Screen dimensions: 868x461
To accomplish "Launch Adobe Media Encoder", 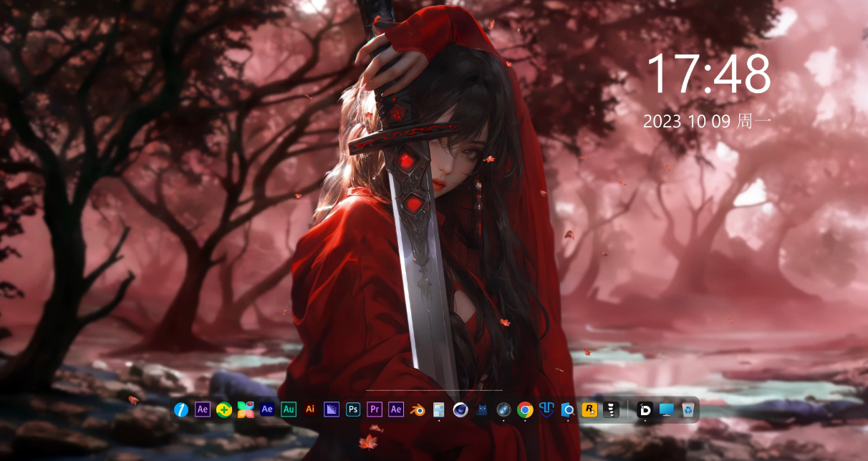I will 332,409.
